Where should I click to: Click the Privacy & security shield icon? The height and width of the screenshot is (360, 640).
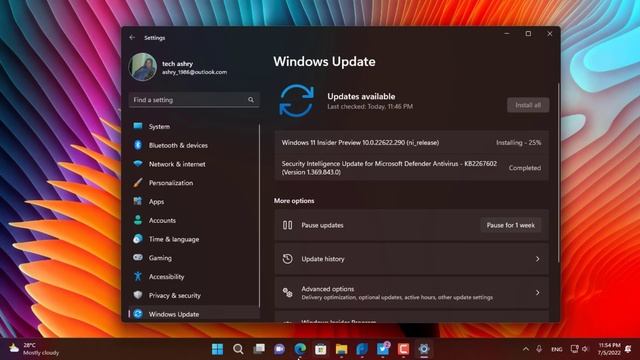tap(138, 295)
